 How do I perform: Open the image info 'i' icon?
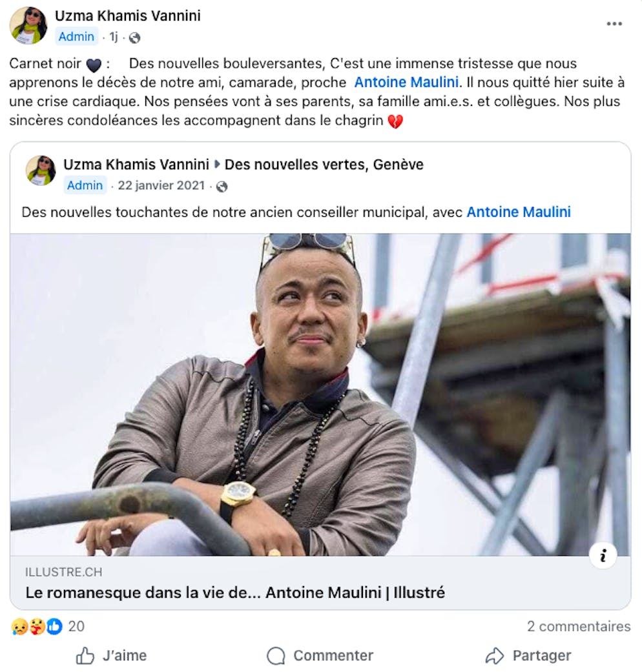604,554
